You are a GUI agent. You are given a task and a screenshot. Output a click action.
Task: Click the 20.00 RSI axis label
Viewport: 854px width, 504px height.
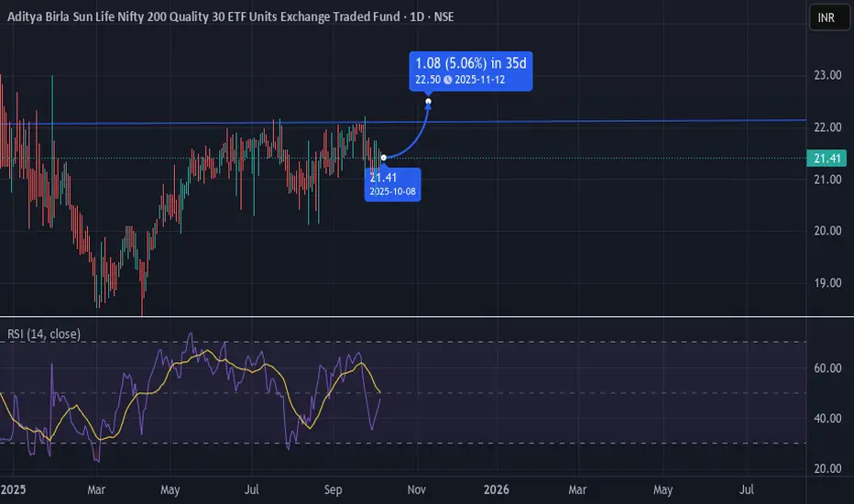pos(827,468)
